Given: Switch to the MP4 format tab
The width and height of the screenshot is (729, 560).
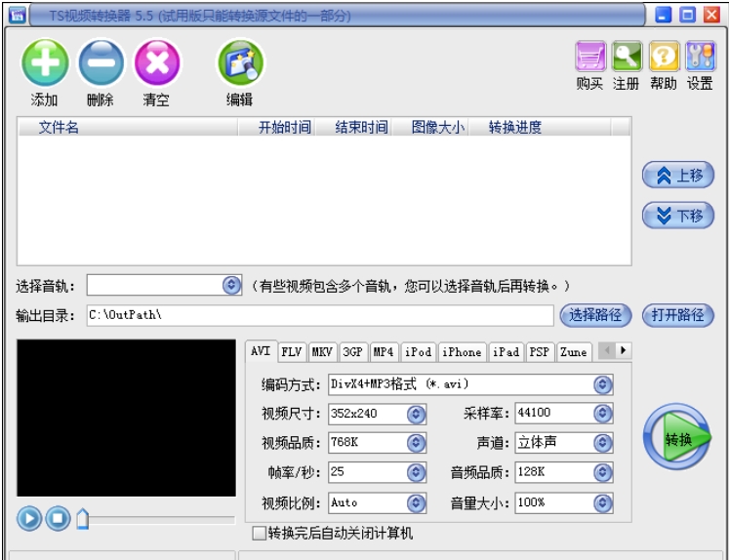Looking at the screenshot, I should click(x=384, y=352).
